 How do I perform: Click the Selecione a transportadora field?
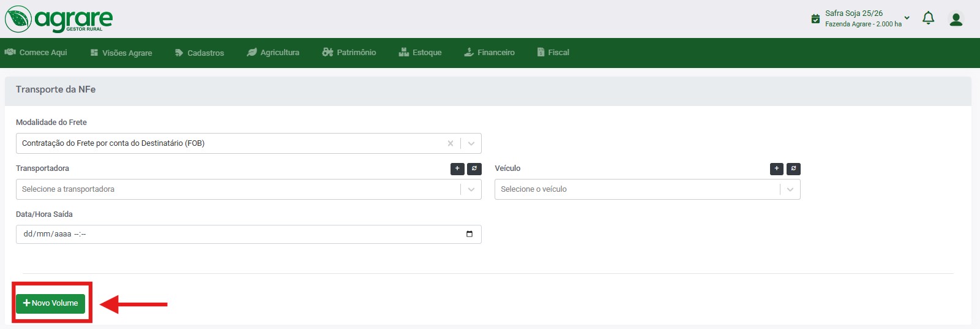point(249,189)
